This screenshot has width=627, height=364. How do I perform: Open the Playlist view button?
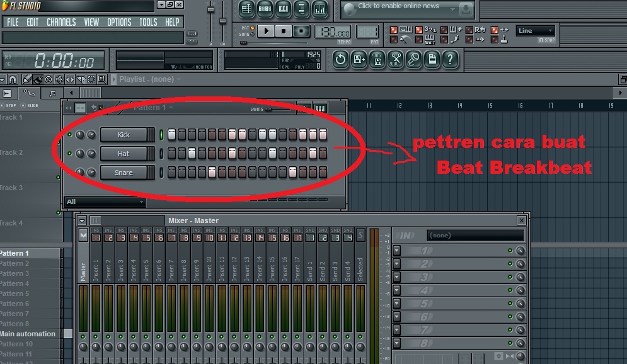point(246,9)
